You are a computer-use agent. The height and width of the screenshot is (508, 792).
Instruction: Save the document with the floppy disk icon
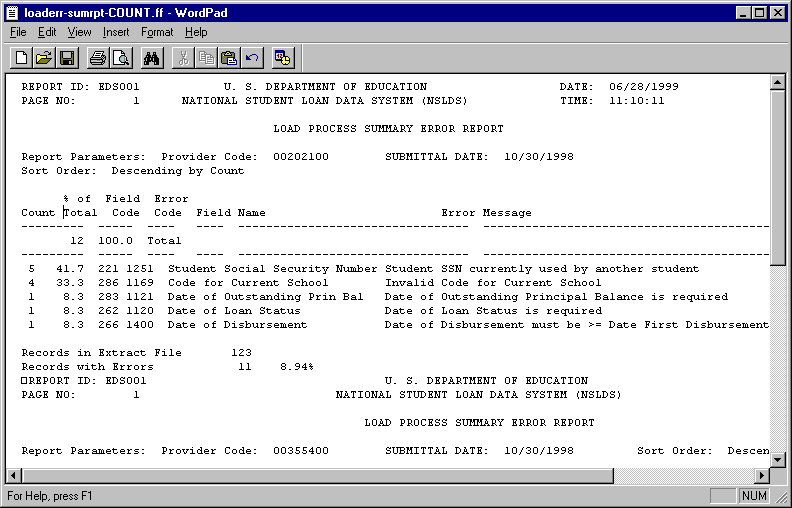tap(67, 58)
